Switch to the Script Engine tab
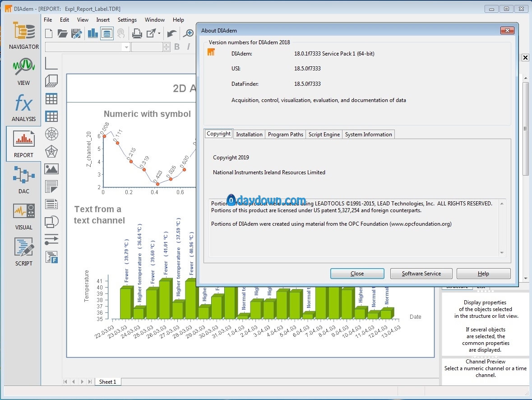The image size is (532, 400). pos(324,135)
